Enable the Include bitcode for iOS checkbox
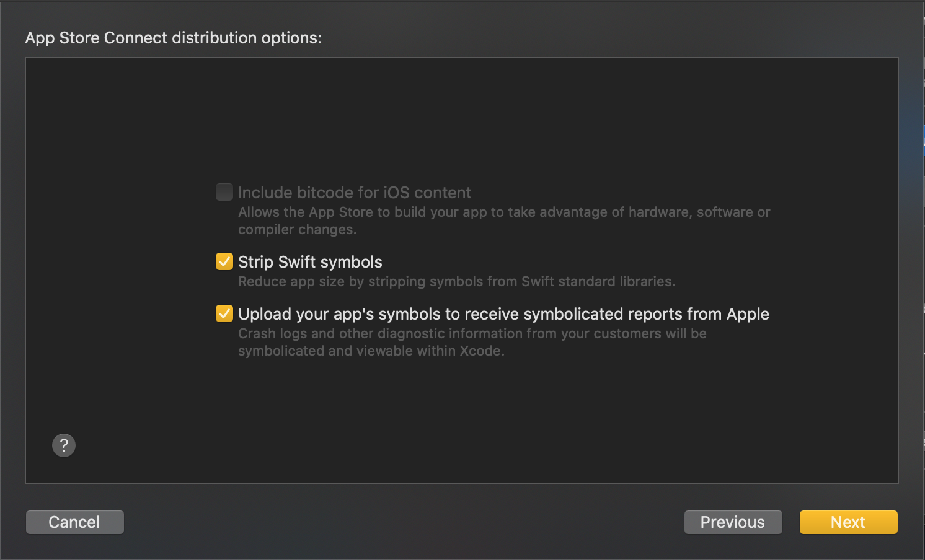The image size is (925, 560). point(224,192)
